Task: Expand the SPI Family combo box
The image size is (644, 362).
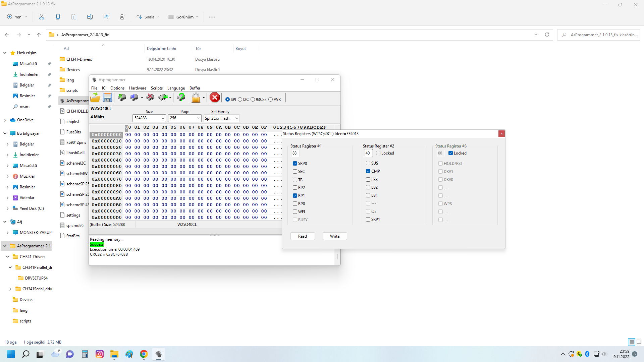Action: click(x=236, y=118)
